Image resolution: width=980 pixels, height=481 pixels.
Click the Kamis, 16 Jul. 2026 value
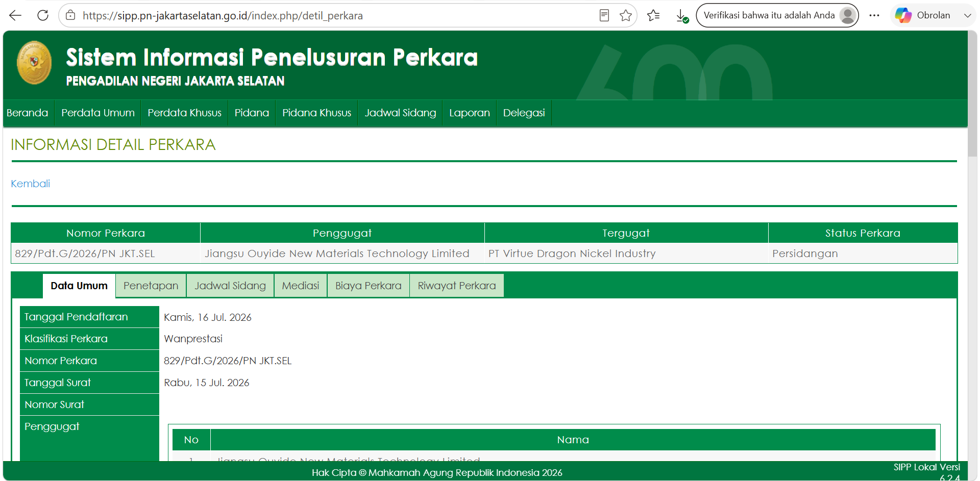tap(208, 317)
